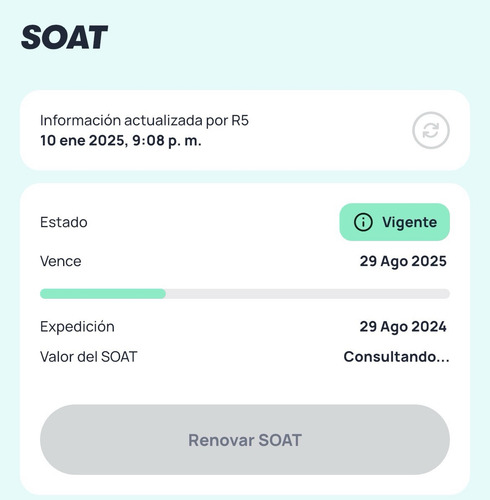Select Información actualizada por R5 text
490x500 pixels.
point(144,121)
